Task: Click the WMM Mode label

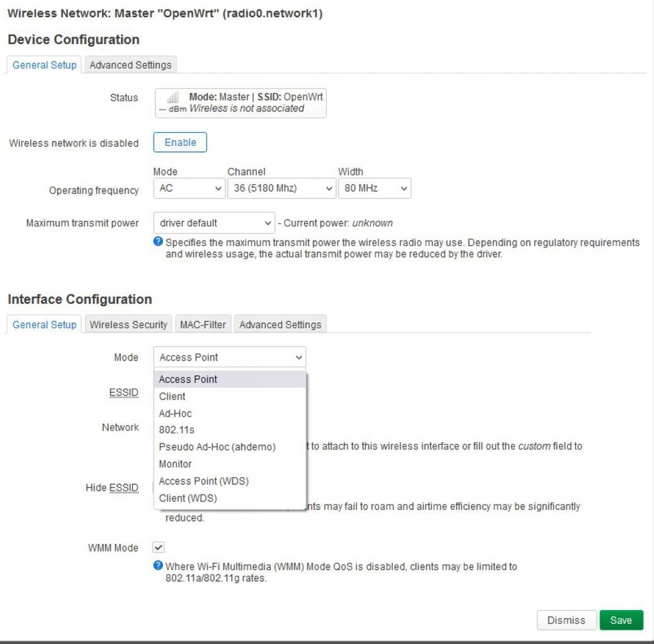Action: (x=113, y=548)
